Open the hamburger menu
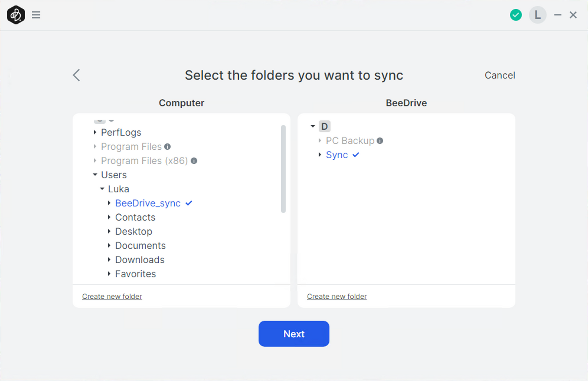 tap(36, 15)
